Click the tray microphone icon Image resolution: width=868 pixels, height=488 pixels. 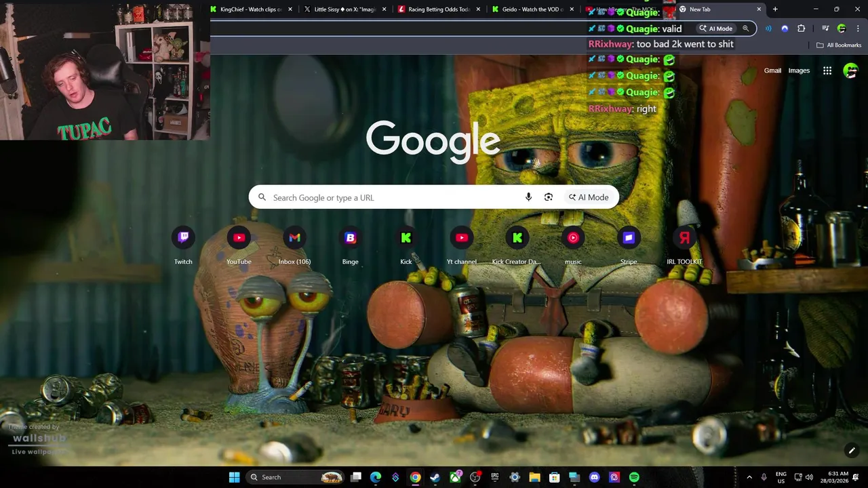(764, 477)
